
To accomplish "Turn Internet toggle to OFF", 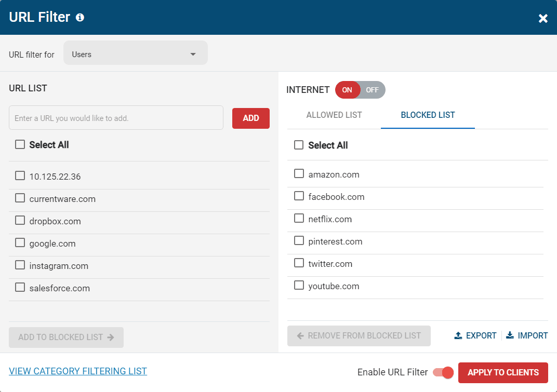I will click(x=372, y=90).
